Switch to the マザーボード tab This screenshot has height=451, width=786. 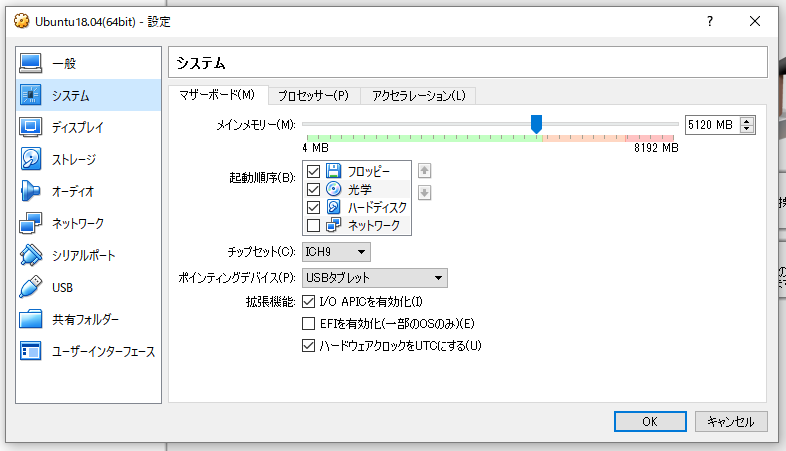(x=218, y=95)
